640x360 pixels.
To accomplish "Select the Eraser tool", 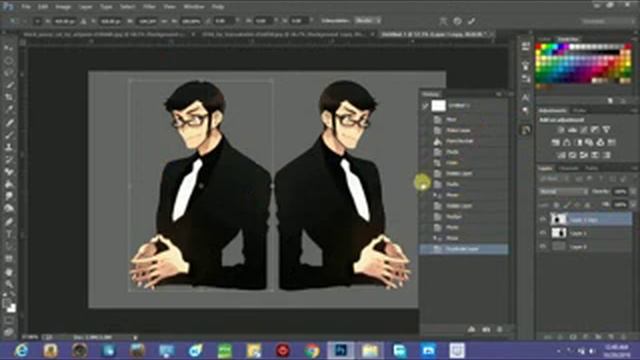I will point(9,172).
